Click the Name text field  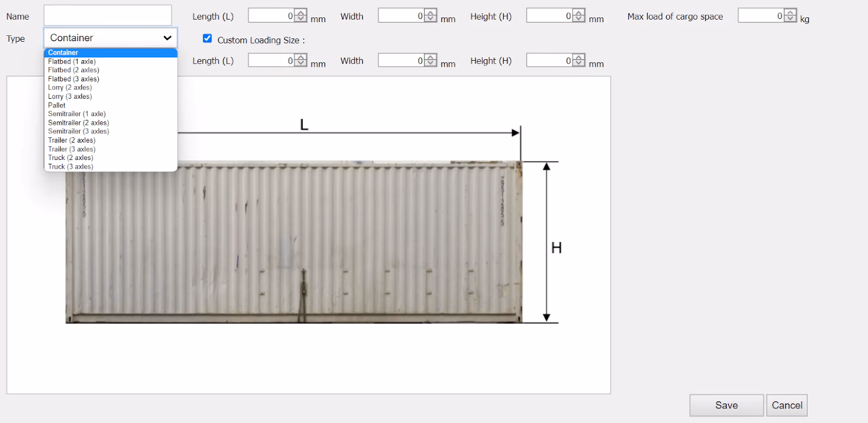pos(107,16)
